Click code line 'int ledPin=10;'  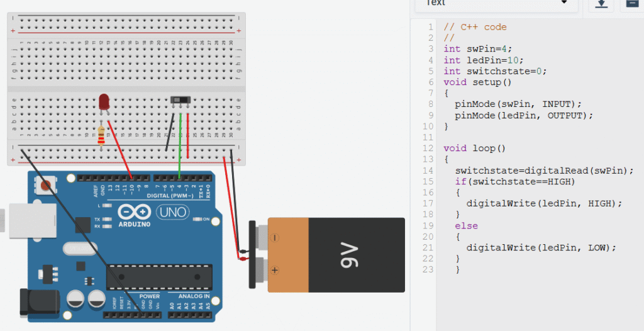click(x=484, y=60)
